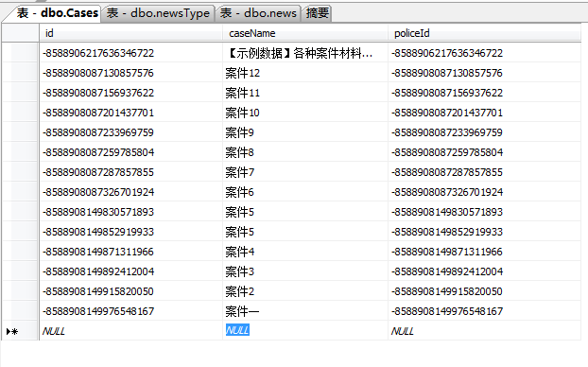Click id cell -8588908087326701924
The width and height of the screenshot is (588, 367).
130,192
